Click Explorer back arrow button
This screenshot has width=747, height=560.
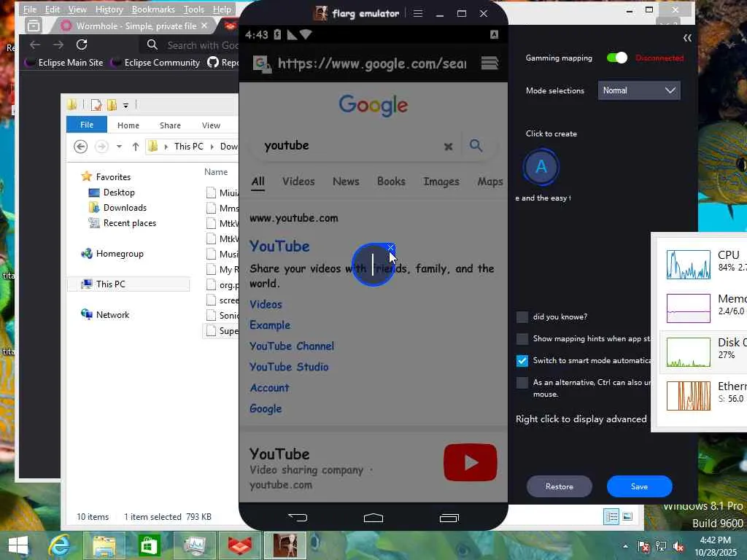pos(80,146)
